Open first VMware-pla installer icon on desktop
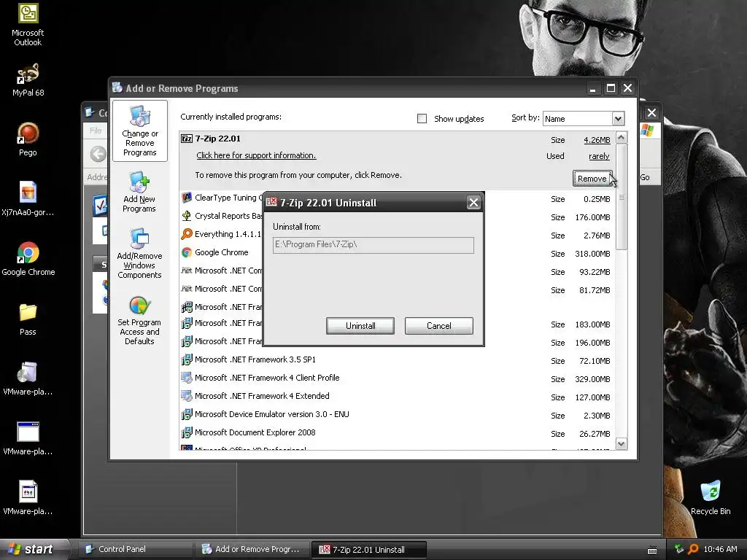Image resolution: width=747 pixels, height=560 pixels. [28, 378]
